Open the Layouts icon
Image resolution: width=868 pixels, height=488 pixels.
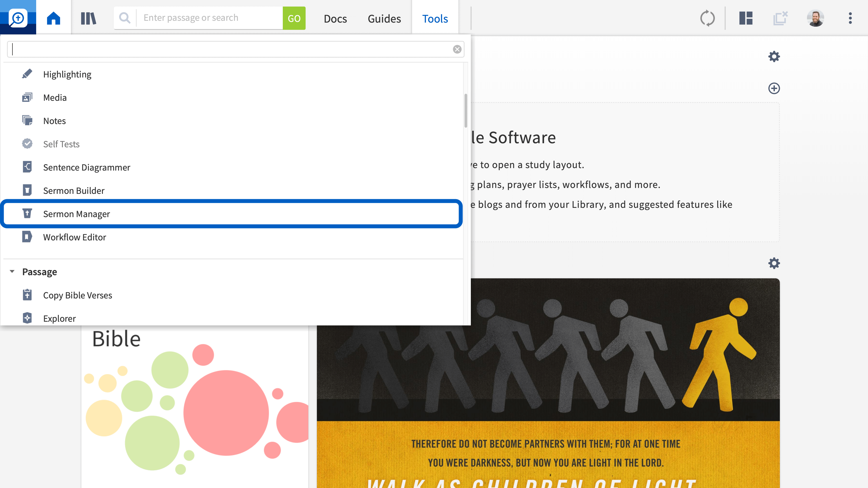[x=746, y=18]
